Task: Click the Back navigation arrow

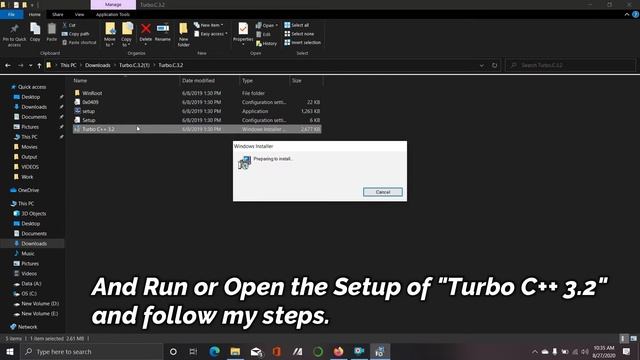Action: tap(8, 65)
